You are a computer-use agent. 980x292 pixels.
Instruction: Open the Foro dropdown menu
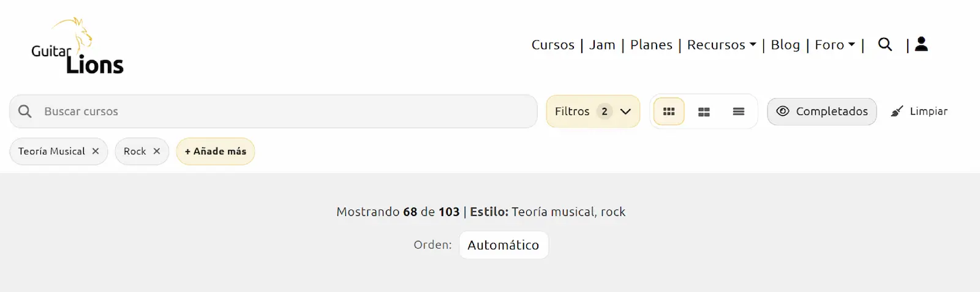click(x=834, y=45)
